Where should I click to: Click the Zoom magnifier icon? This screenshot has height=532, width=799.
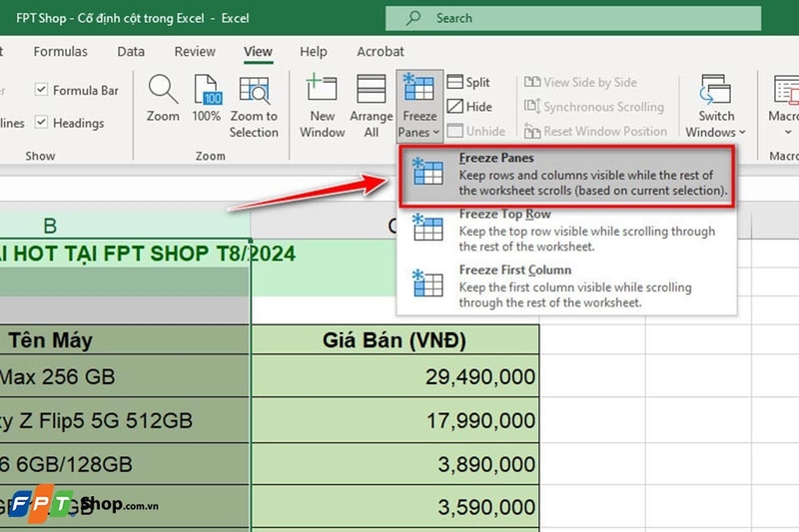pos(163,89)
